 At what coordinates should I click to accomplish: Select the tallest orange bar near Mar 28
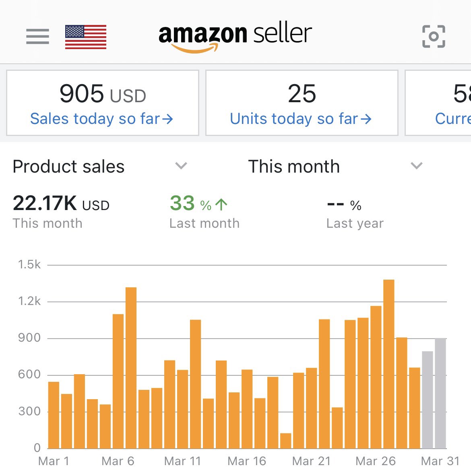[x=389, y=364]
